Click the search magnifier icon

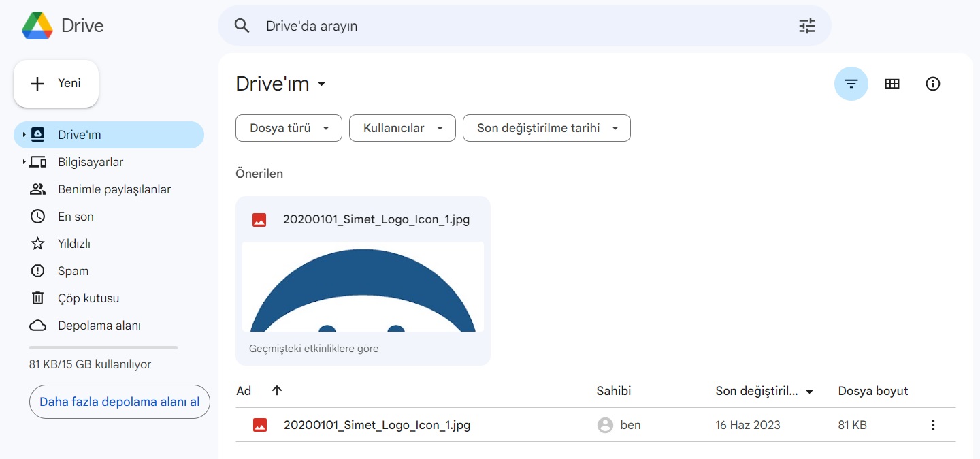(242, 26)
